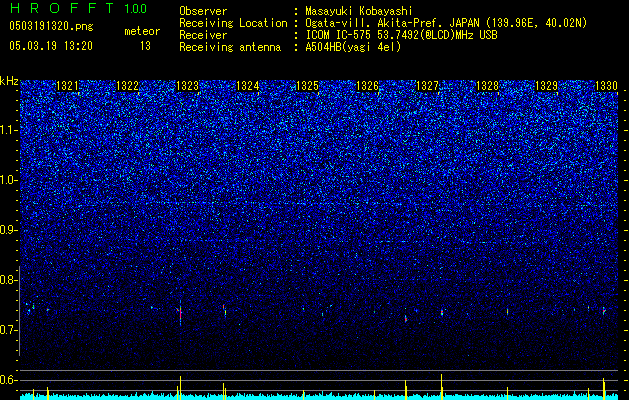629x400 pixels.
Task: Click the meteor label
Action: coord(142,31)
